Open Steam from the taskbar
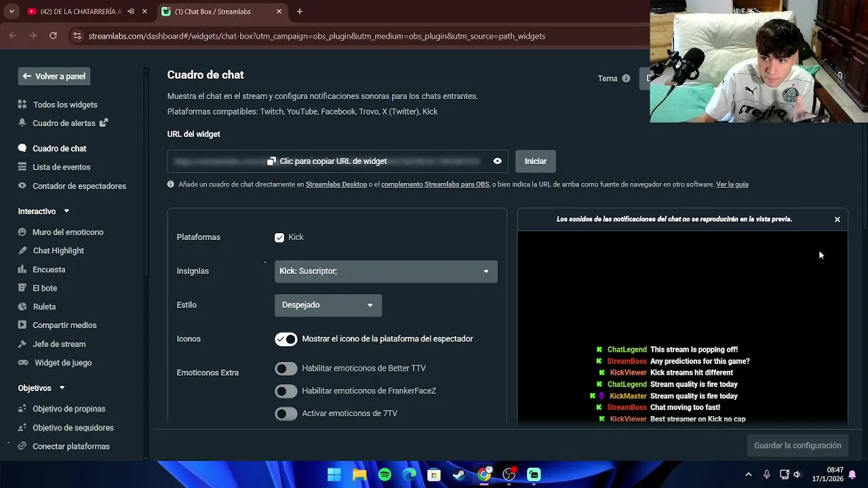The image size is (868, 488). coord(459,474)
